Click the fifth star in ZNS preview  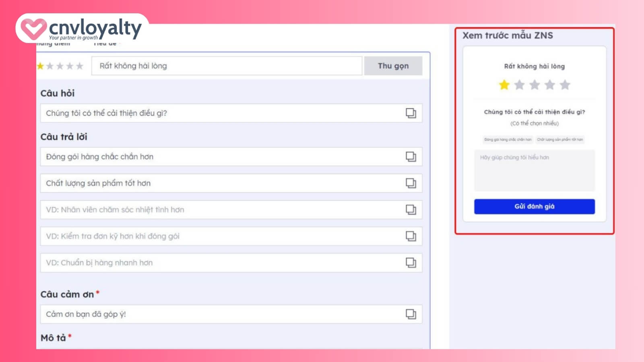(565, 85)
